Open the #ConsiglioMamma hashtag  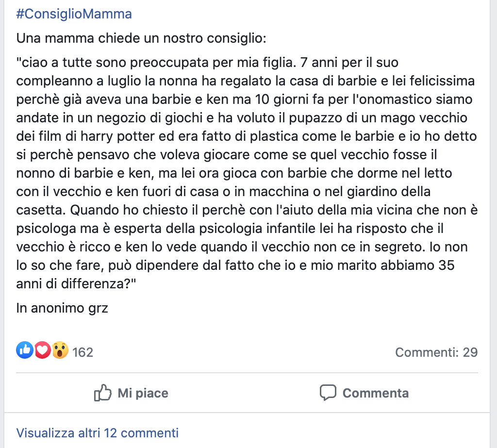(x=74, y=14)
